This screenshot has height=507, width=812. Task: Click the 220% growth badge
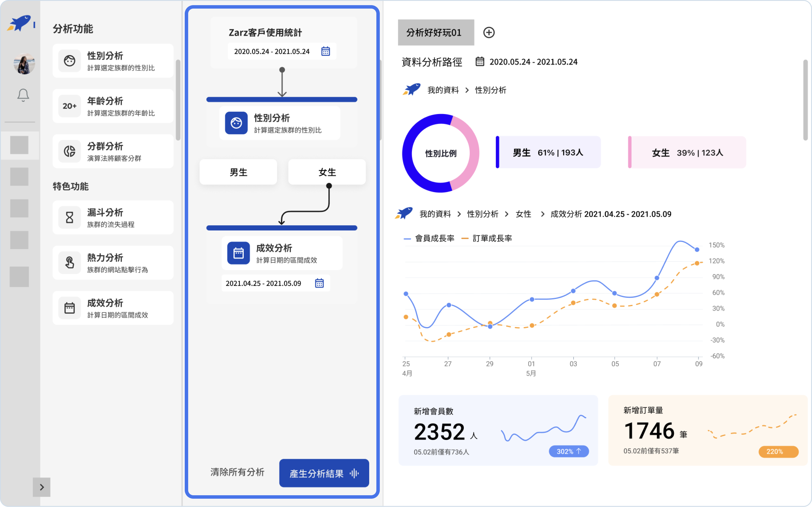point(778,451)
